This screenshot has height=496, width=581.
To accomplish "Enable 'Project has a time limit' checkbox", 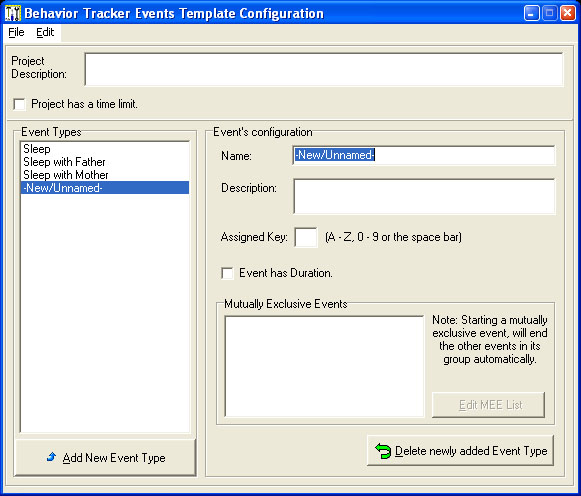I will pos(19,104).
